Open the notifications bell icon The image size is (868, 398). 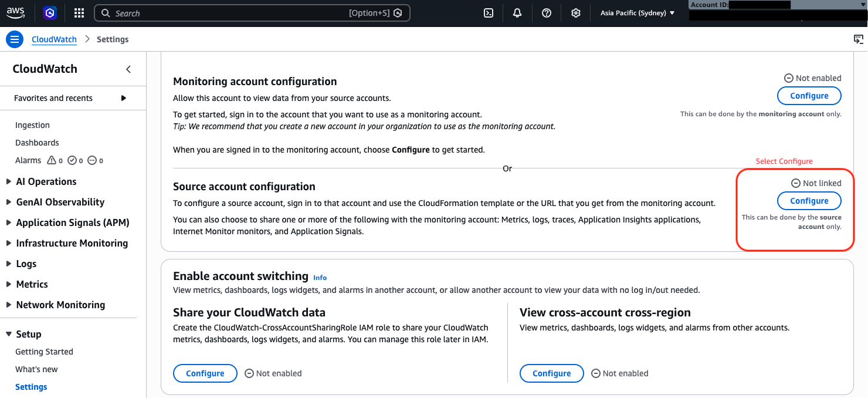coord(517,13)
